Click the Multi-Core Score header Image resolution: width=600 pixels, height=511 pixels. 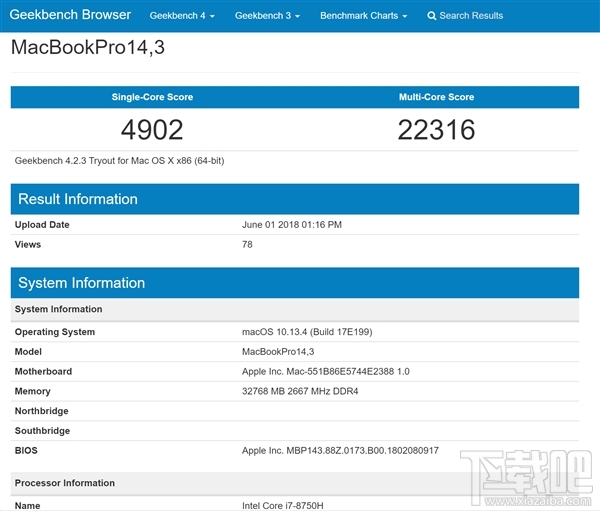437,97
